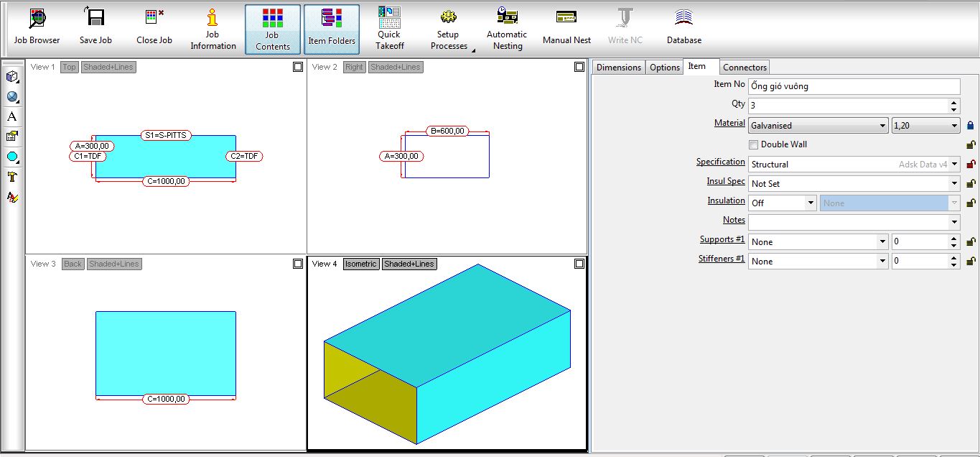
Task: Switch to the Dimensions tab
Action: 618,68
